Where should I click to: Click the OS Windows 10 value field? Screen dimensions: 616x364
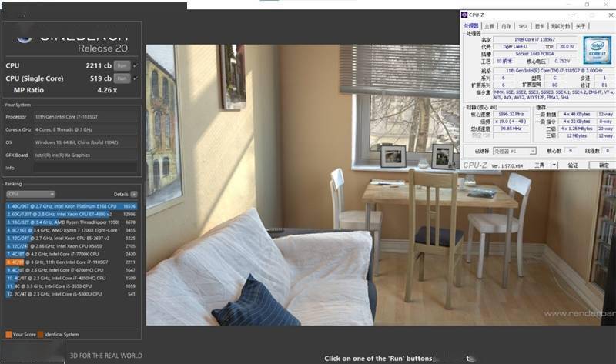[85, 142]
